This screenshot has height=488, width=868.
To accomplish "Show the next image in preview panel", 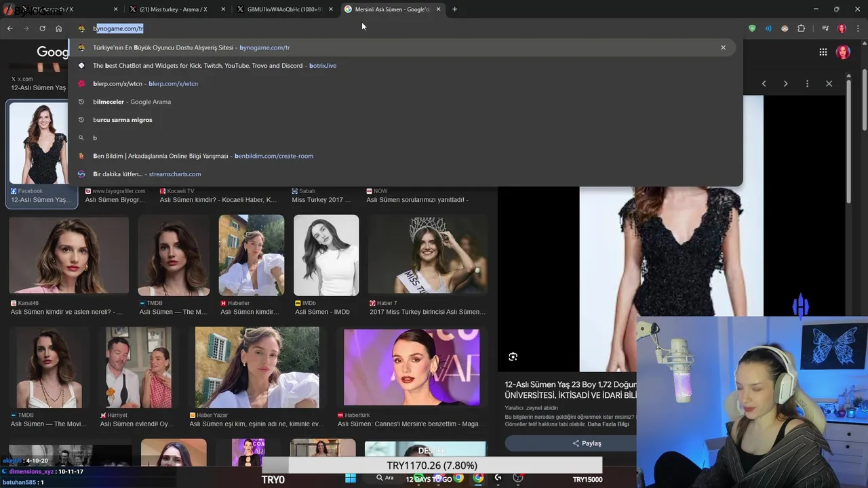I will pyautogui.click(x=785, y=83).
